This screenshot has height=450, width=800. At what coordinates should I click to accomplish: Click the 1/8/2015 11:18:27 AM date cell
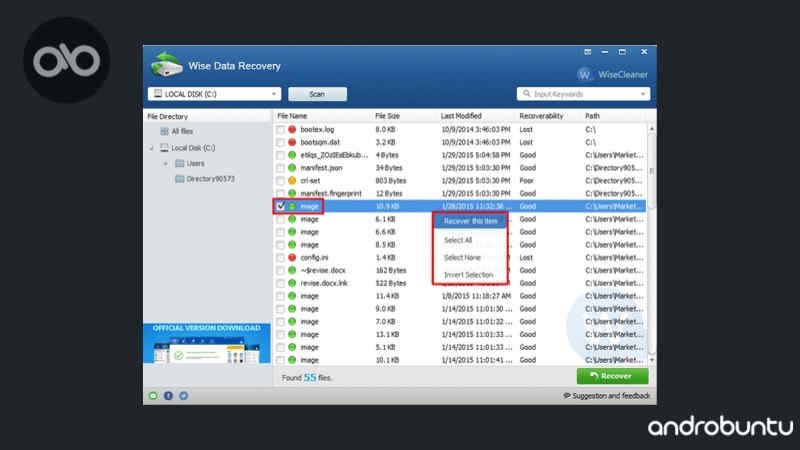pos(476,296)
